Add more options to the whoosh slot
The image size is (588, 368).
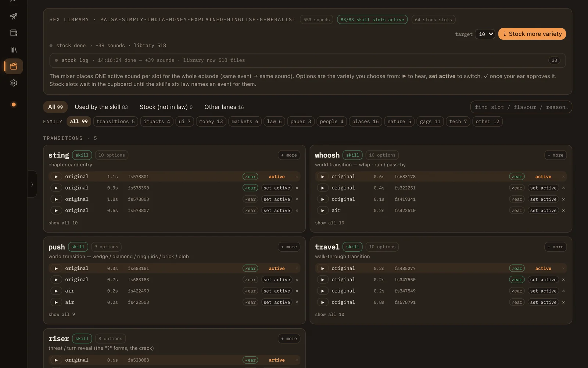pos(555,155)
